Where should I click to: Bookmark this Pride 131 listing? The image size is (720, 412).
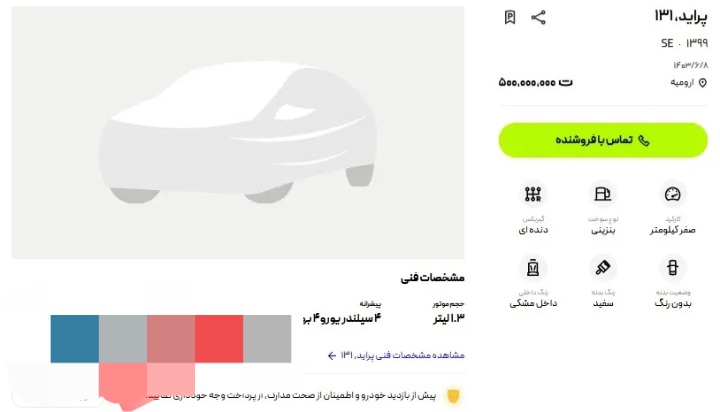tap(510, 17)
